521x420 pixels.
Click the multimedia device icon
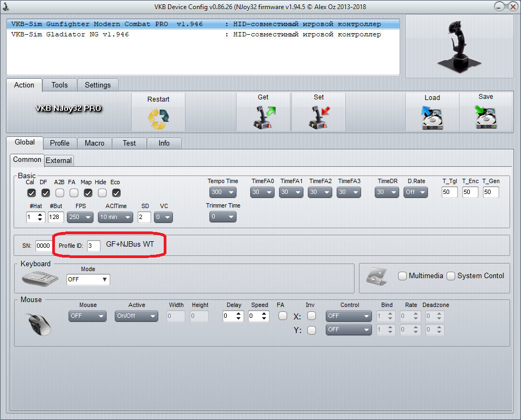376,276
